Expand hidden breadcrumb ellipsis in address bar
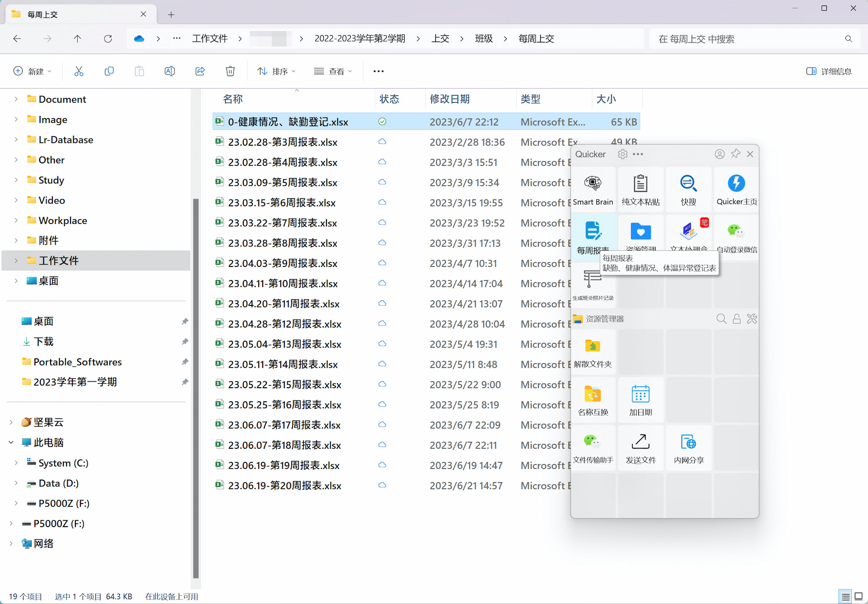The width and height of the screenshot is (868, 604). point(177,39)
